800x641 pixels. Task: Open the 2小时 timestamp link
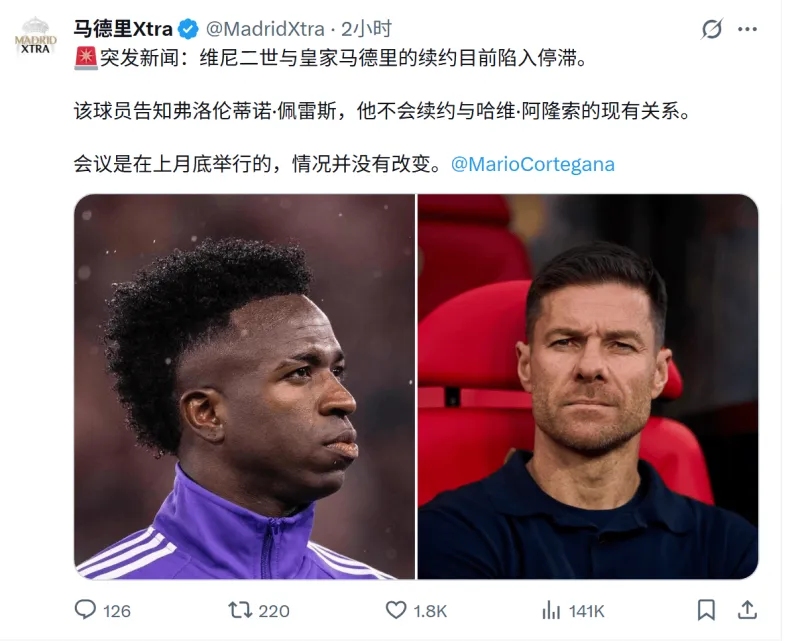[366, 29]
